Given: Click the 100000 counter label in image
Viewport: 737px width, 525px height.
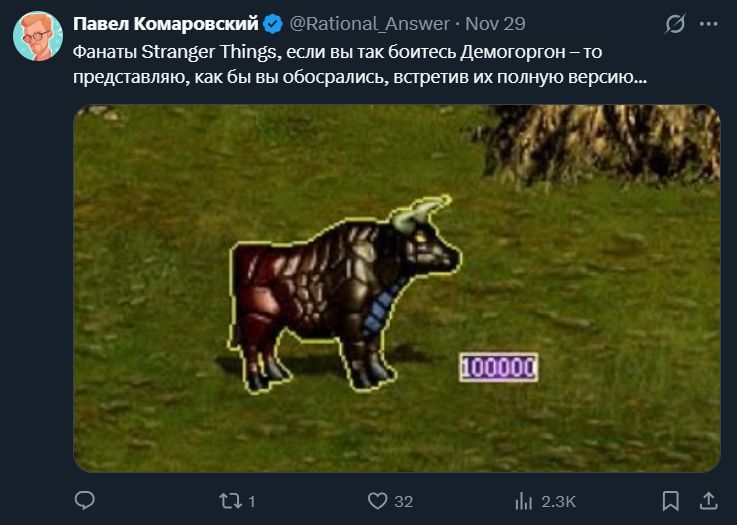Looking at the screenshot, I should click(499, 367).
